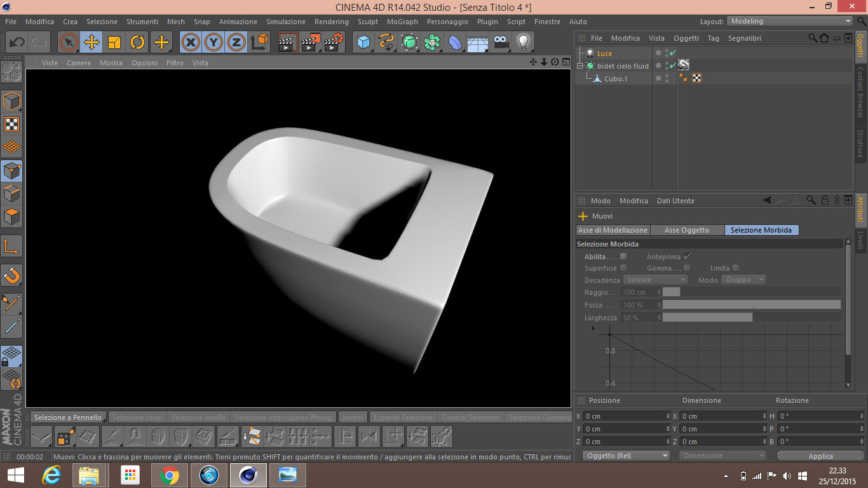Click the Undo arrow icon
The image size is (868, 488).
(17, 43)
